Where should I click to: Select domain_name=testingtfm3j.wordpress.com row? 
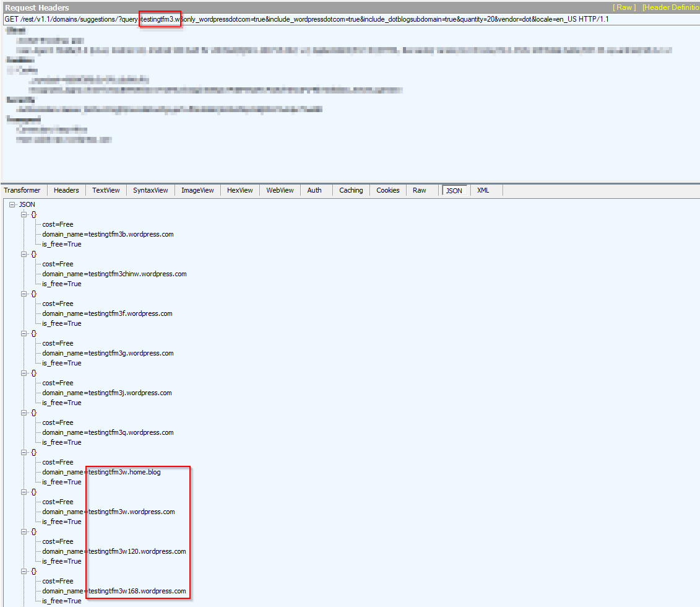click(107, 393)
